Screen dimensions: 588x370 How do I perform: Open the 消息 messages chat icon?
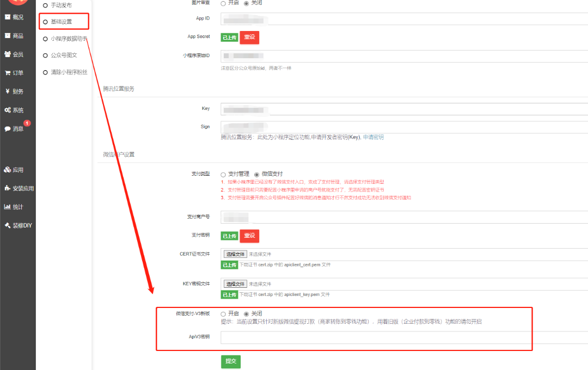(8, 129)
